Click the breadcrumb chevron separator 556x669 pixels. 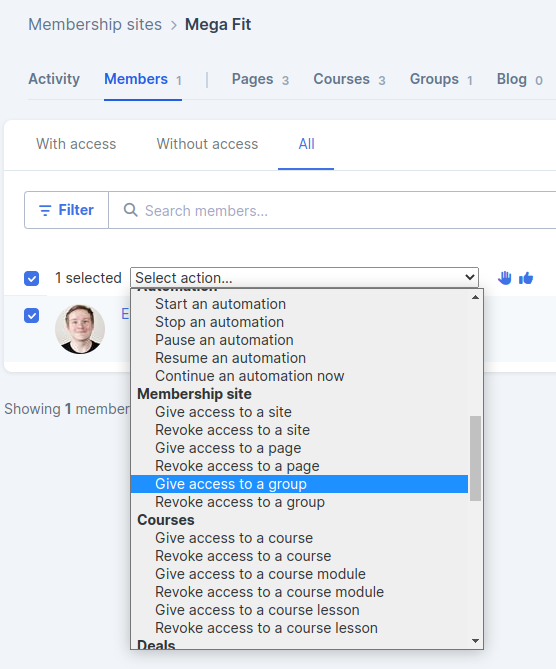pos(174,25)
